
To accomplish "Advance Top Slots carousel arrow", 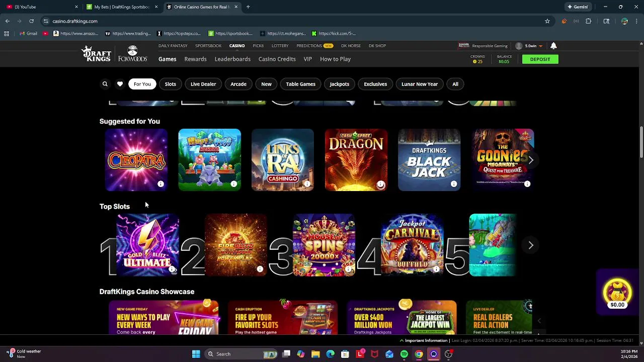I will (531, 245).
